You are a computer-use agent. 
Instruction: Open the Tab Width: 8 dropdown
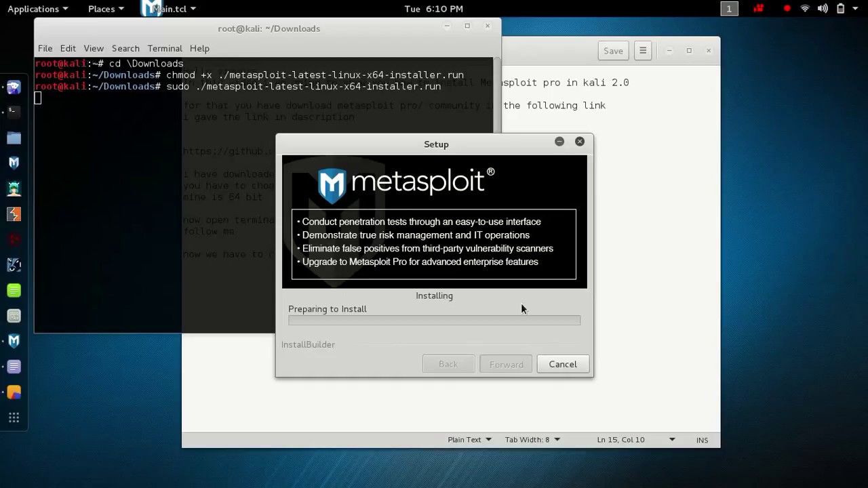(x=532, y=439)
